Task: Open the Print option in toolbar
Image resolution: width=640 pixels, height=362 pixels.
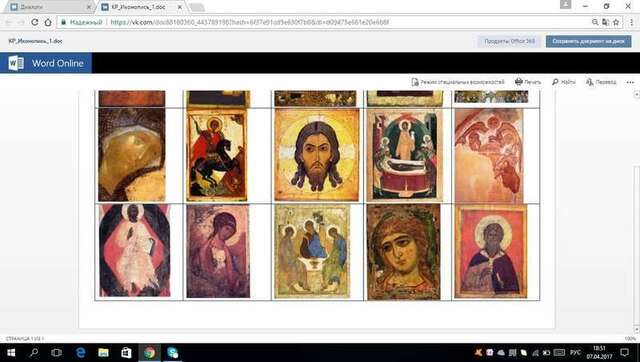Action: [x=528, y=82]
